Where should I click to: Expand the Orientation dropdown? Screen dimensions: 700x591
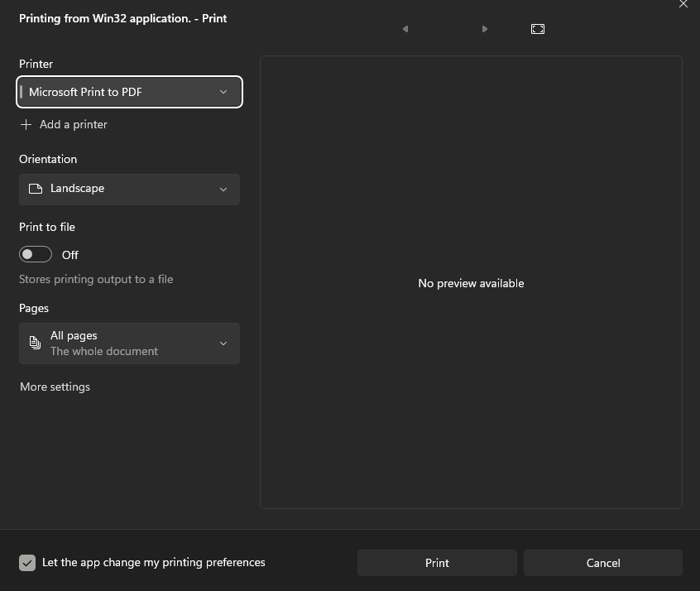(129, 189)
